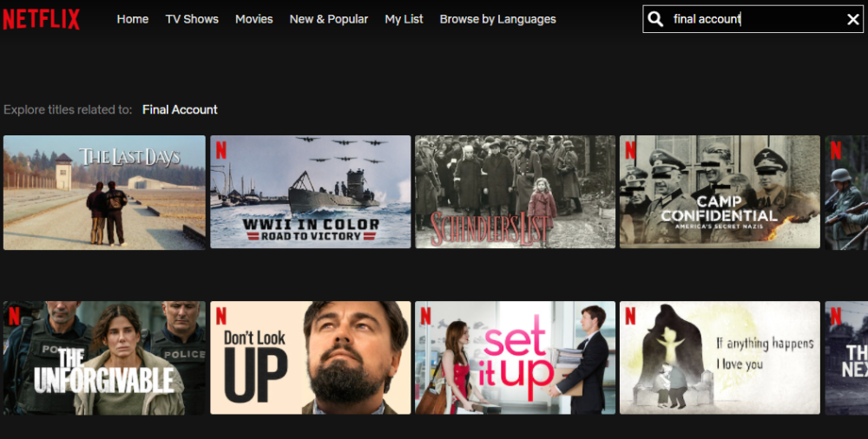Click the magnifying glass search icon
Viewport: 868px width, 439px height.
(x=656, y=19)
